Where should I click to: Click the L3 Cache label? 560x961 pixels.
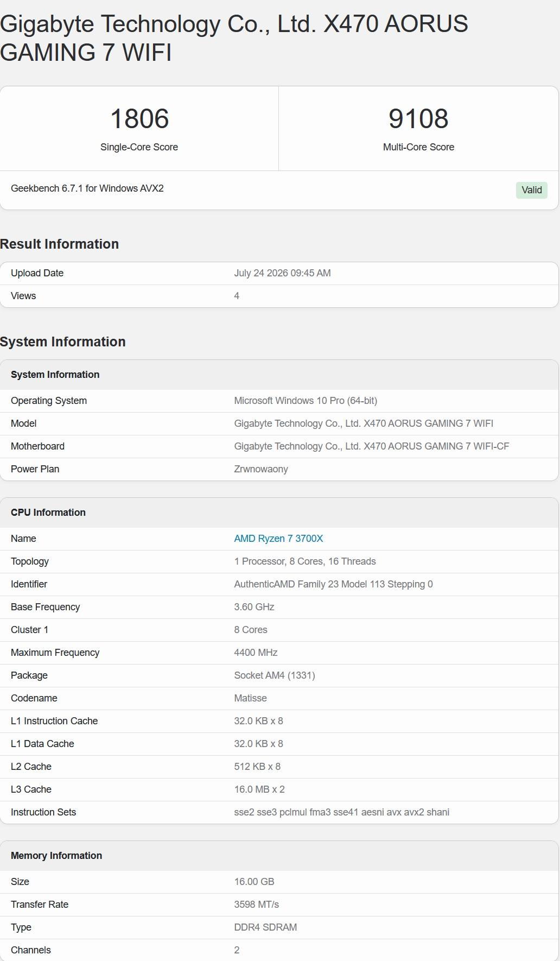31,789
